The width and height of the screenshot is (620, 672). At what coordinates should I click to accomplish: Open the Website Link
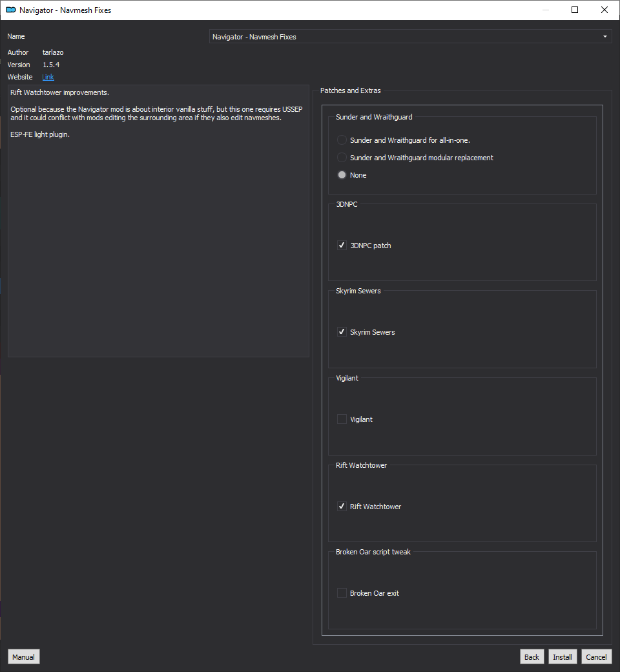(x=48, y=77)
